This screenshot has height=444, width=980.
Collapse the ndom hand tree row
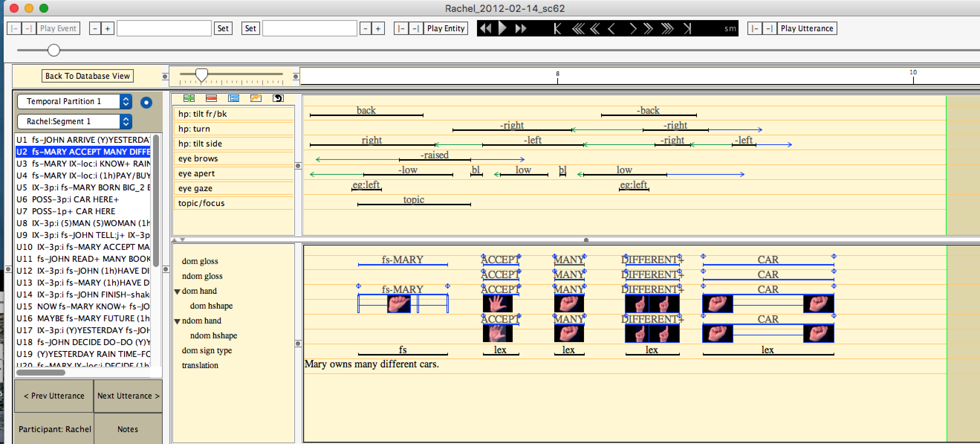(x=177, y=321)
